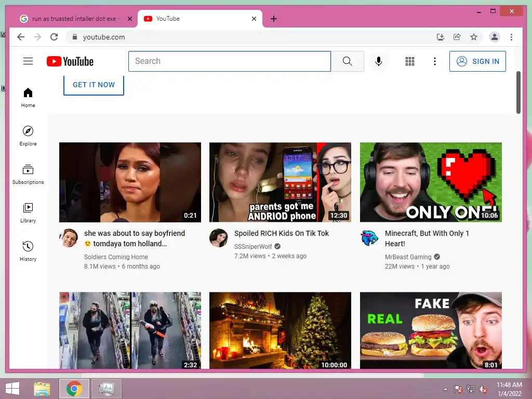
Task: Focus the YouTube Search field
Action: pyautogui.click(x=230, y=61)
